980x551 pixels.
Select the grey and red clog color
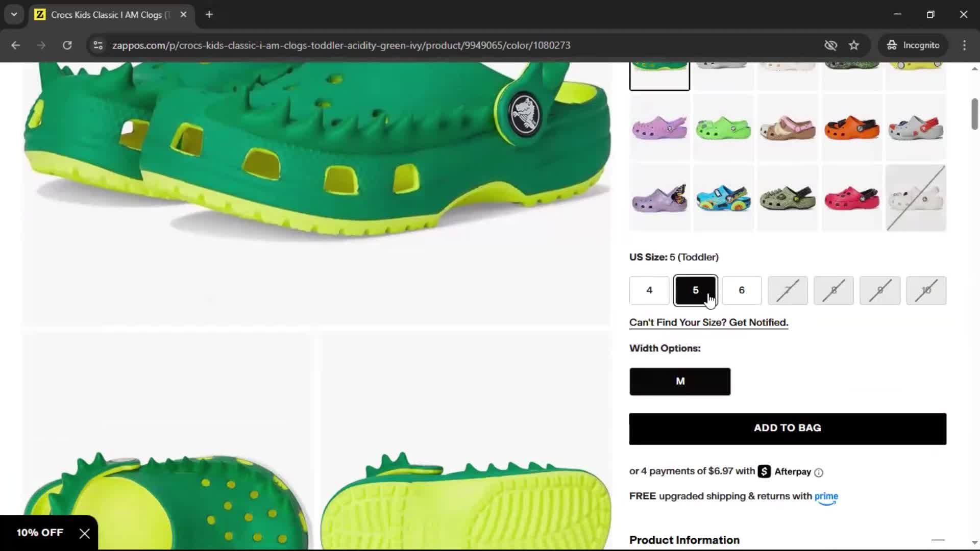tap(916, 127)
